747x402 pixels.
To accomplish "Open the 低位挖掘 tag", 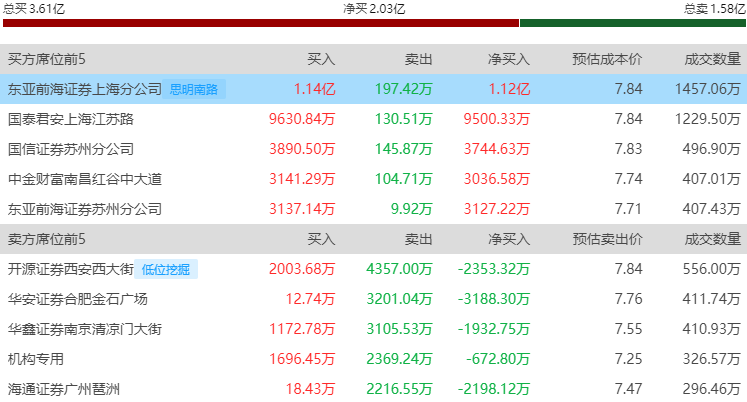I will click(166, 269).
